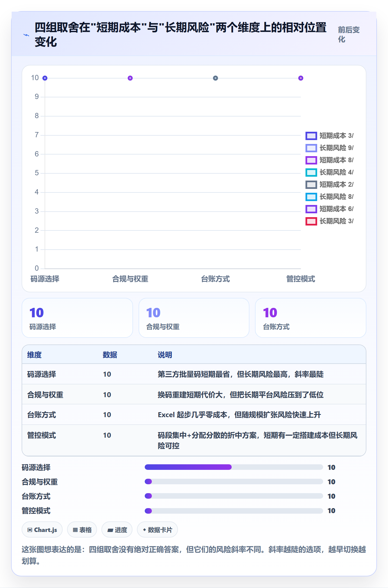This screenshot has width=388, height=588.
Task: Select the 台账方式 cell in the table
Action: (42, 415)
